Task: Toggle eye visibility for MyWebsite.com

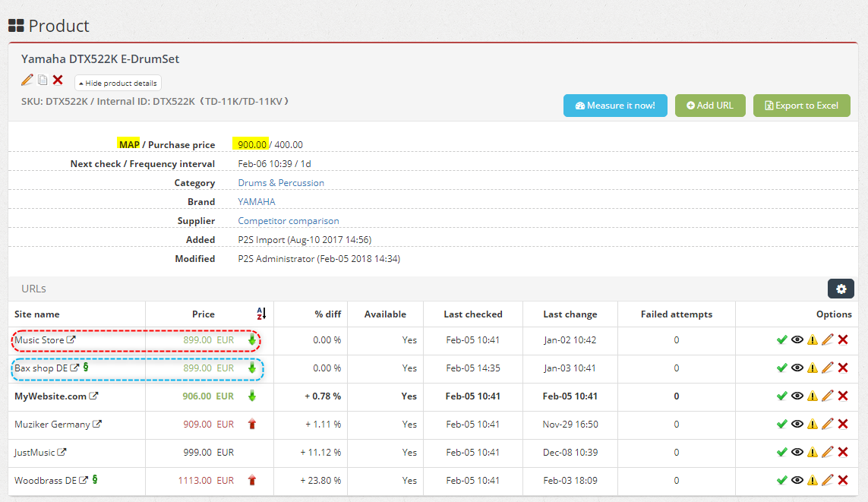Action: [797, 396]
